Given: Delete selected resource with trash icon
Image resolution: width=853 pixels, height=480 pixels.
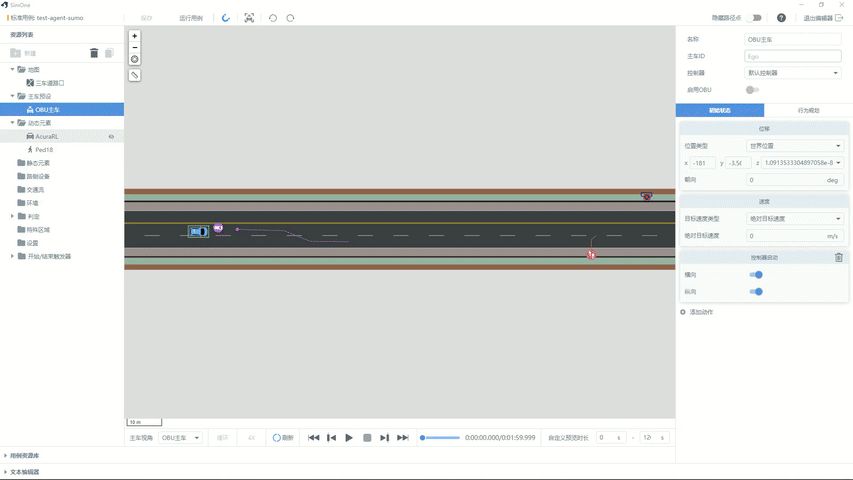Looking at the screenshot, I should 94,53.
